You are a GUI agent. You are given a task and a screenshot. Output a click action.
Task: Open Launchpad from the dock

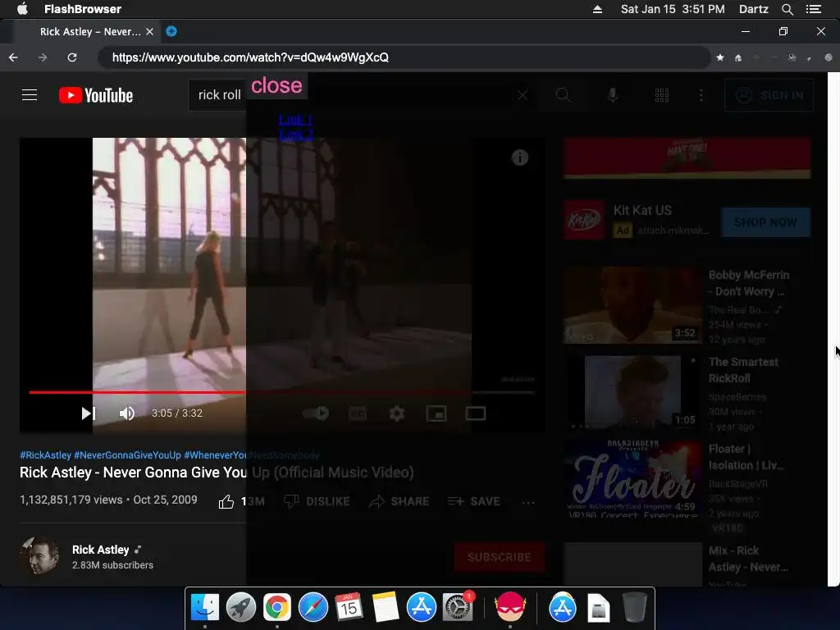pyautogui.click(x=240, y=607)
